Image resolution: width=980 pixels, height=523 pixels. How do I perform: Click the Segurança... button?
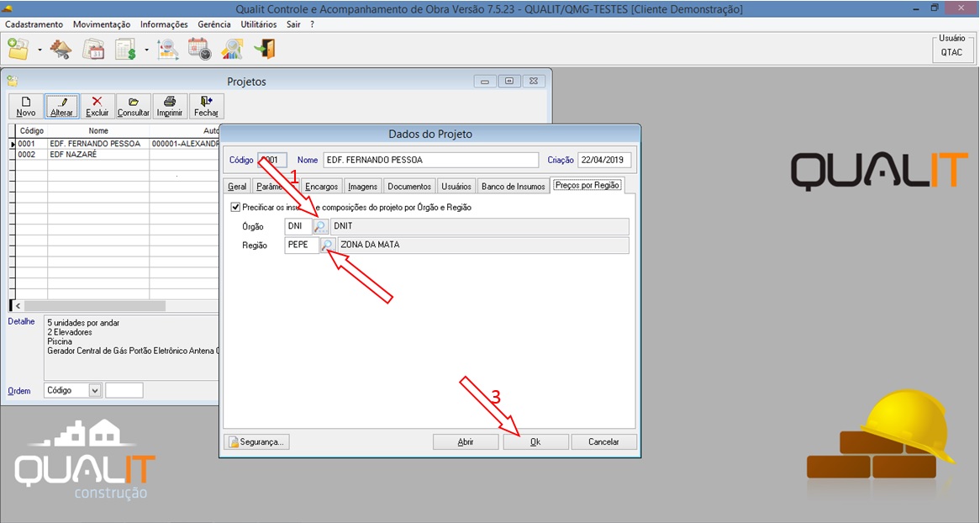[256, 441]
